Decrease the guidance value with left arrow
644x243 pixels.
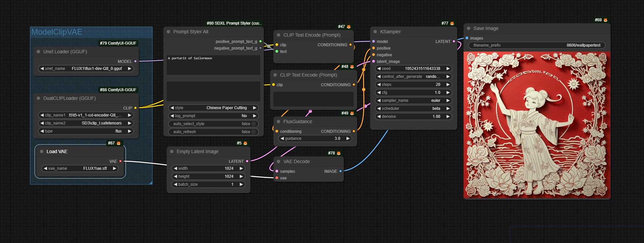click(x=282, y=138)
